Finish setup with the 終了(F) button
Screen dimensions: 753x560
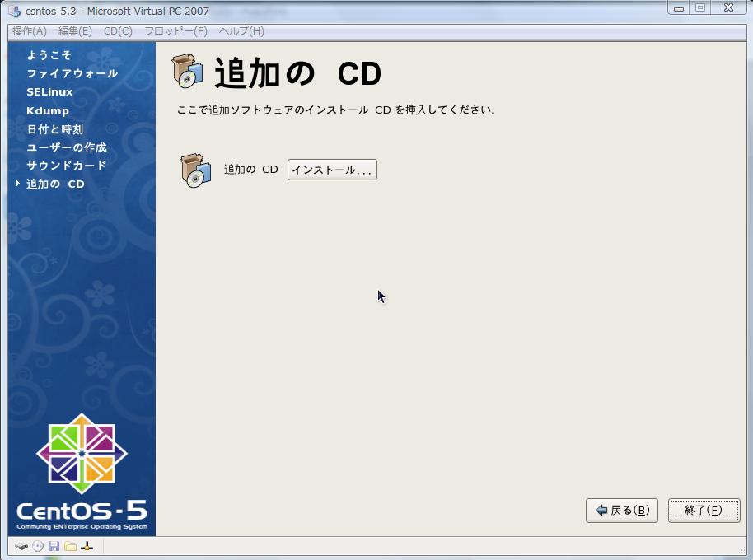pyautogui.click(x=704, y=511)
